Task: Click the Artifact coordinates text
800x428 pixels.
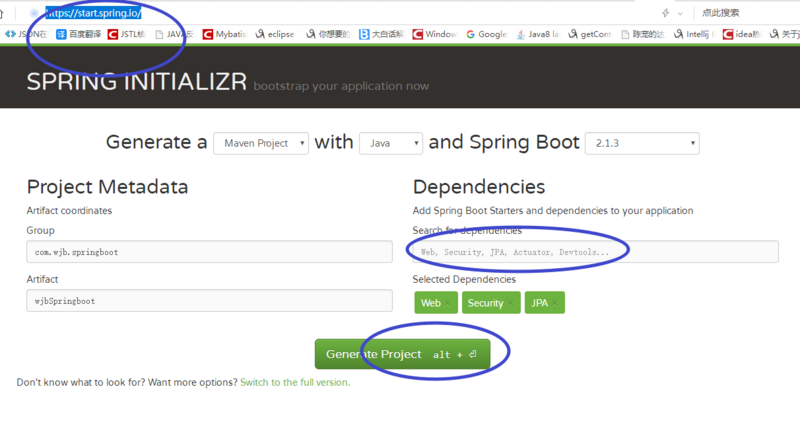Action: (x=69, y=211)
